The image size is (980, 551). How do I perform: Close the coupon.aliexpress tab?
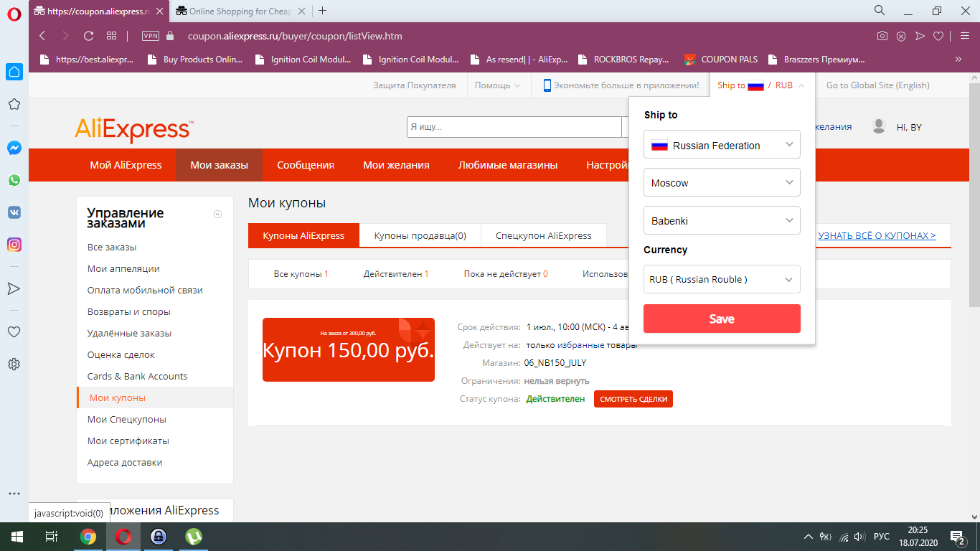[x=159, y=11]
